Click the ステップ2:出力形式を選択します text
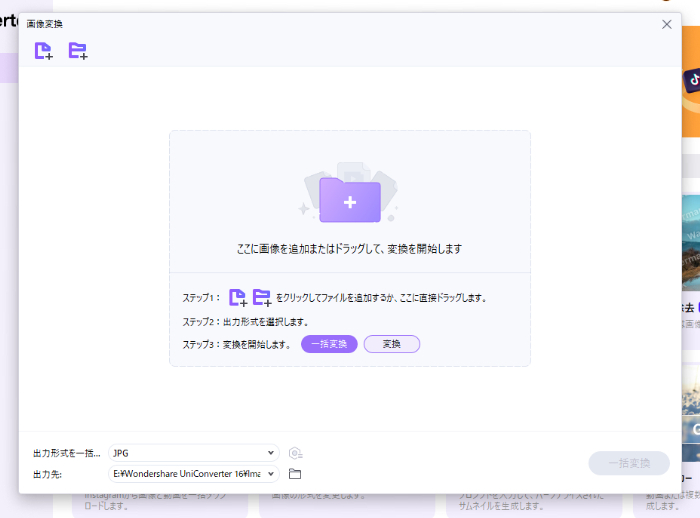The image size is (700, 518). click(245, 322)
